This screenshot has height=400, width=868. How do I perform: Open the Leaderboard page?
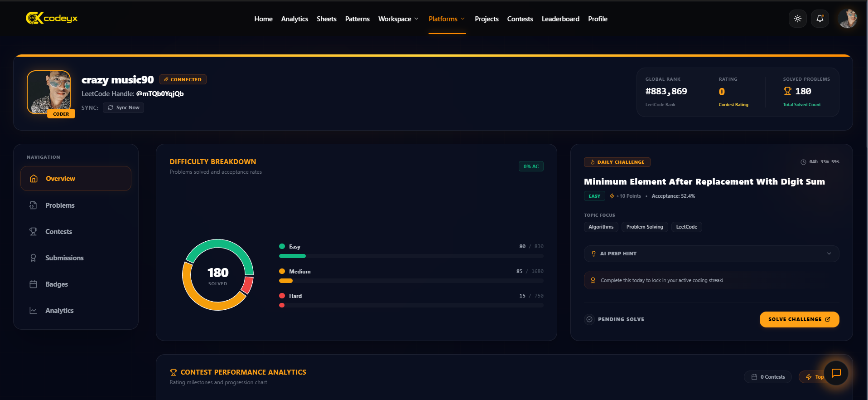(x=560, y=19)
